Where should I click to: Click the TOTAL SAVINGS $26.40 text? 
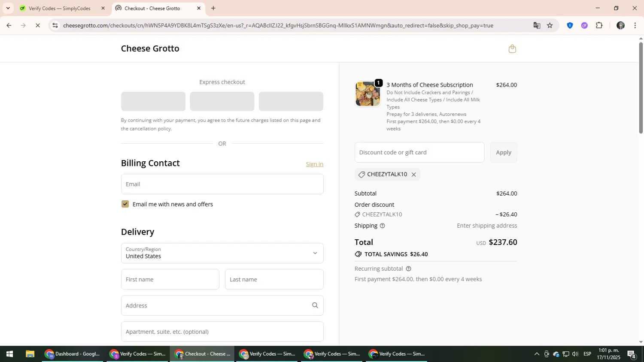pos(396,254)
